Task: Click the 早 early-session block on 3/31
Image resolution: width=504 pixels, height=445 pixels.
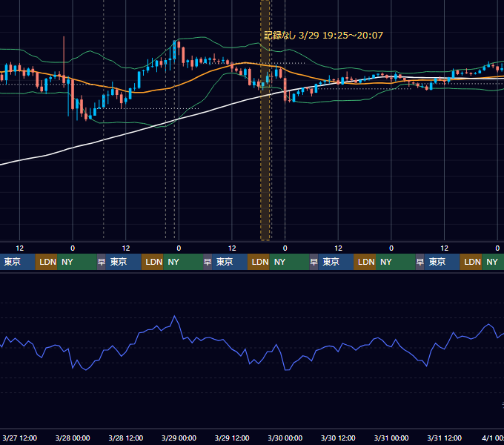Action: click(420, 262)
